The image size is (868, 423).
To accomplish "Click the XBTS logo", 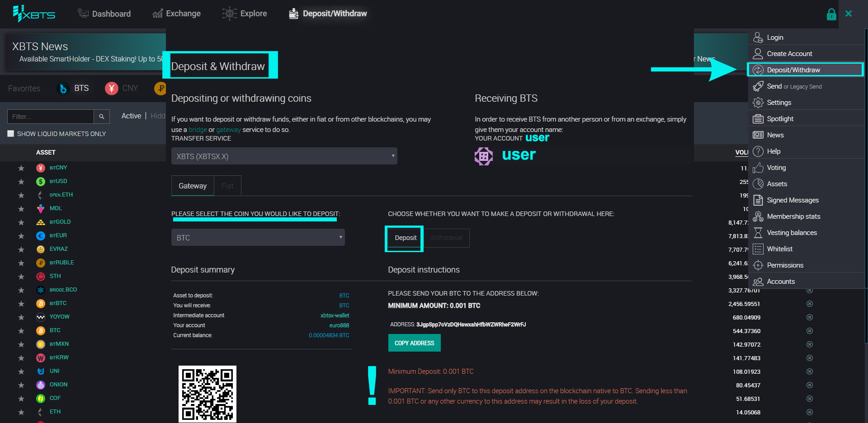I will click(34, 14).
